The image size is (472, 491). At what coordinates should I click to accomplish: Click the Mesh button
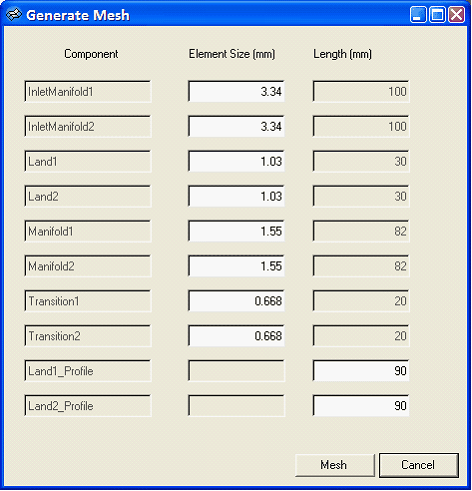point(335,465)
